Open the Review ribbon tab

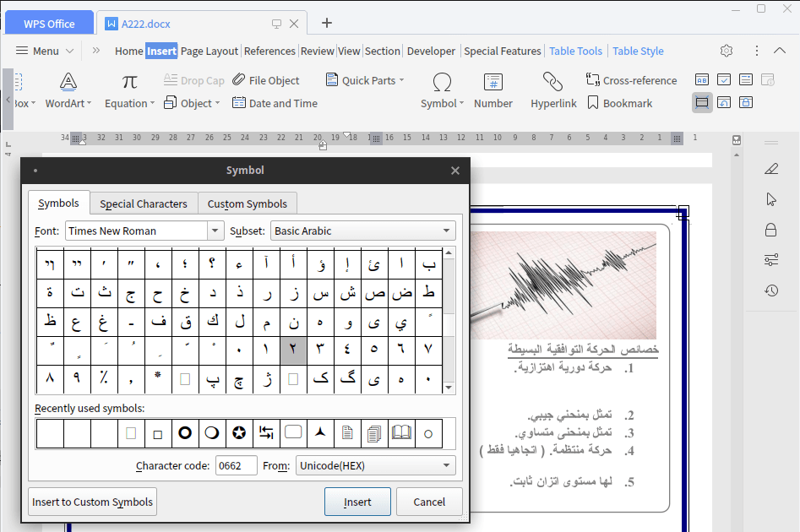(x=317, y=51)
